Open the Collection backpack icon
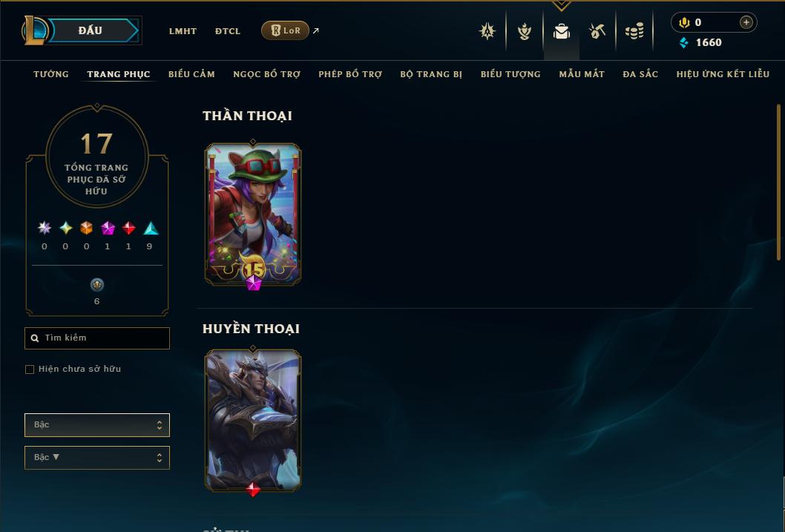This screenshot has width=785, height=532. (561, 31)
